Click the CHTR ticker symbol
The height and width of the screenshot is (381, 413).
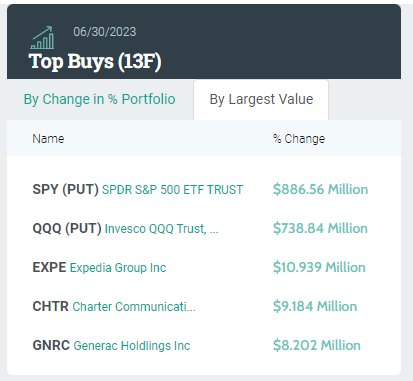point(50,306)
